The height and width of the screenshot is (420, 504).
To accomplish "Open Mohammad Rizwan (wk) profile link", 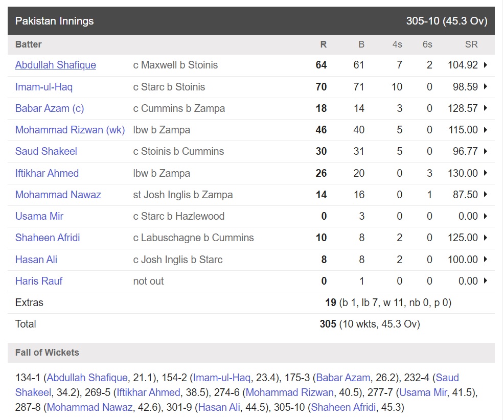I will (70, 130).
